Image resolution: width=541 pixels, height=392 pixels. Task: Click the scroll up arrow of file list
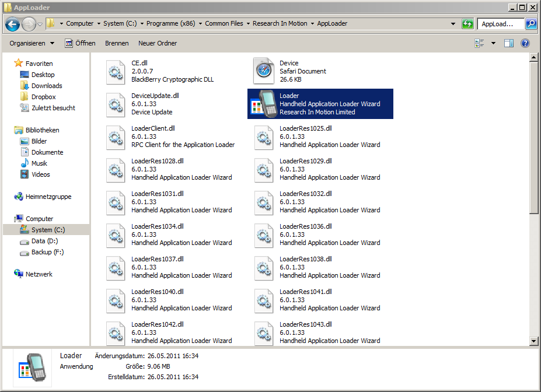click(533, 57)
